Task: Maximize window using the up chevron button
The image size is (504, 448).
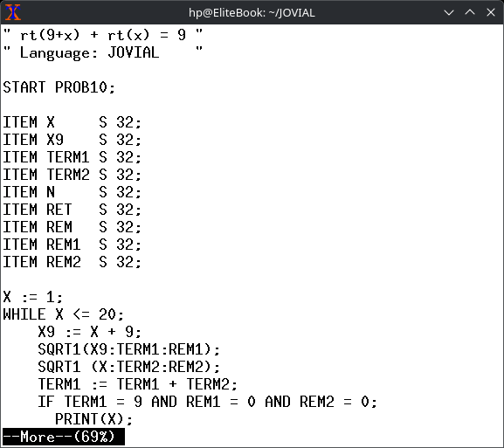Action: point(470,12)
